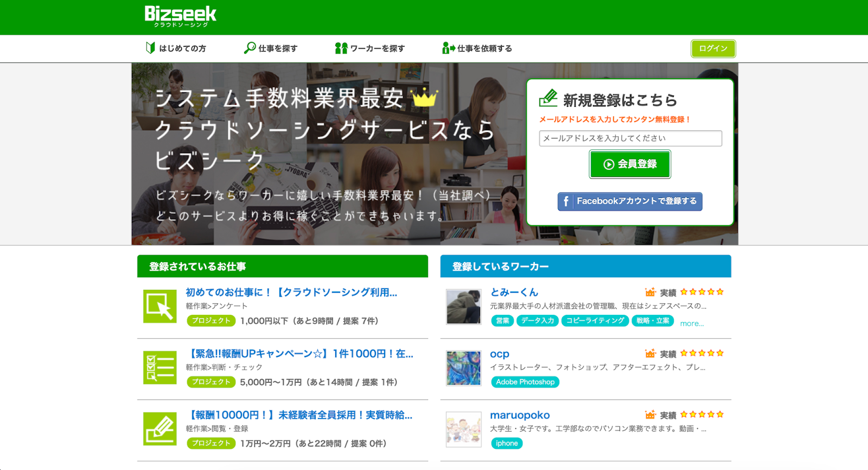The width and height of the screenshot is (868, 470).
Task: Click the iphone skill tag
Action: coord(507,443)
